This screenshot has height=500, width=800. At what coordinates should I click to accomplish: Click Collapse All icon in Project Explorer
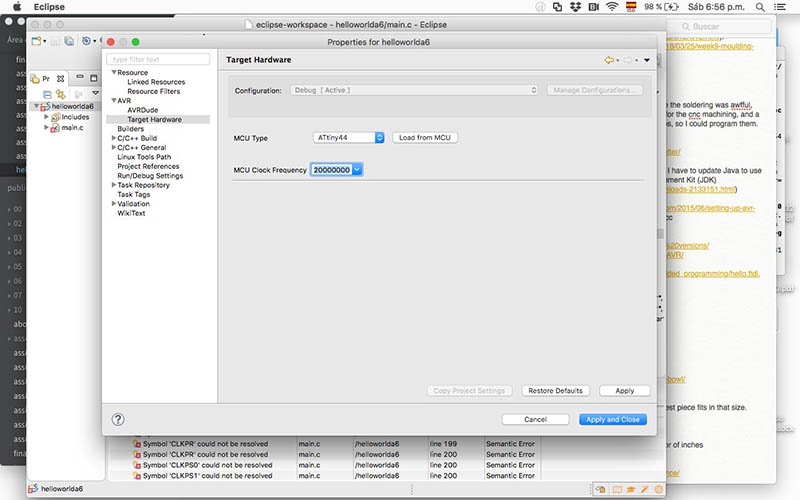[x=47, y=94]
